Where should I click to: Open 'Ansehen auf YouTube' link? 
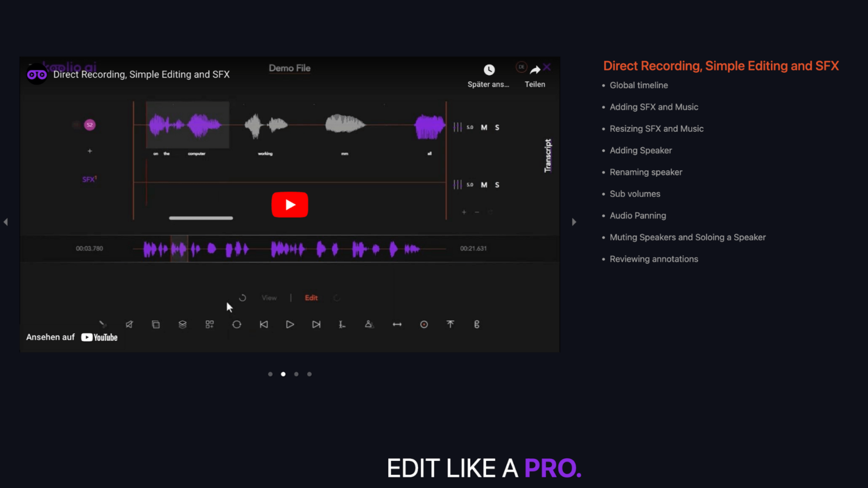[72, 337]
